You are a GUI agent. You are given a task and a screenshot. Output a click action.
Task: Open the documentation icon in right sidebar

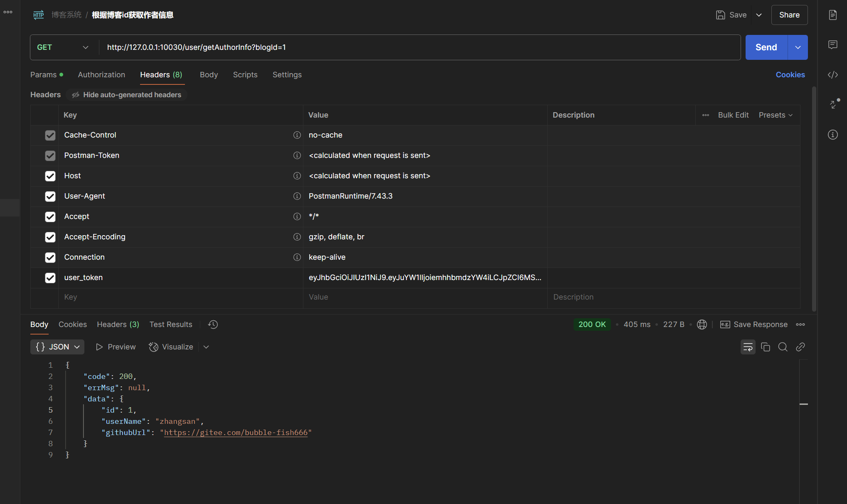pos(832,15)
